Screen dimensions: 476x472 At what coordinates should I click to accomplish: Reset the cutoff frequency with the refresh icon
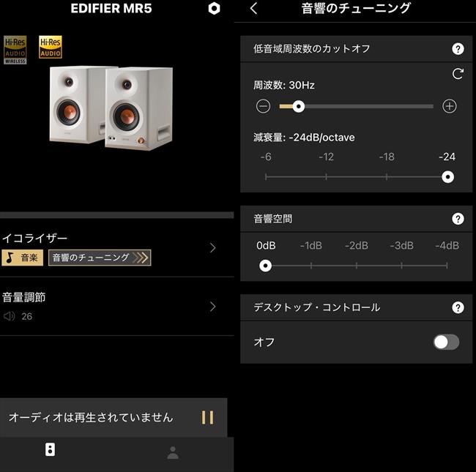(x=458, y=73)
